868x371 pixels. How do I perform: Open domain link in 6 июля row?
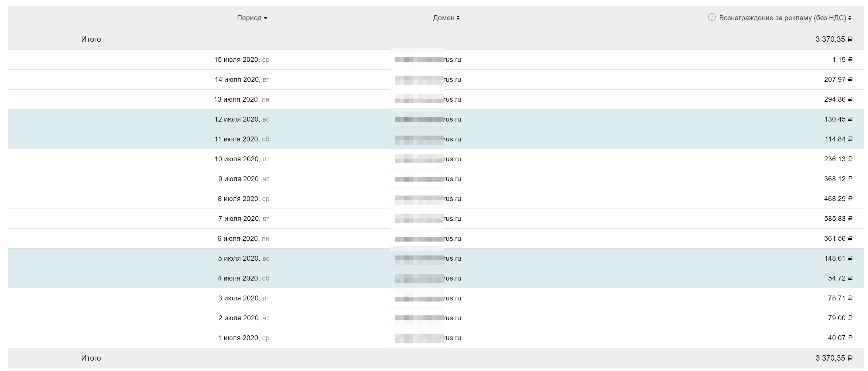pyautogui.click(x=428, y=238)
